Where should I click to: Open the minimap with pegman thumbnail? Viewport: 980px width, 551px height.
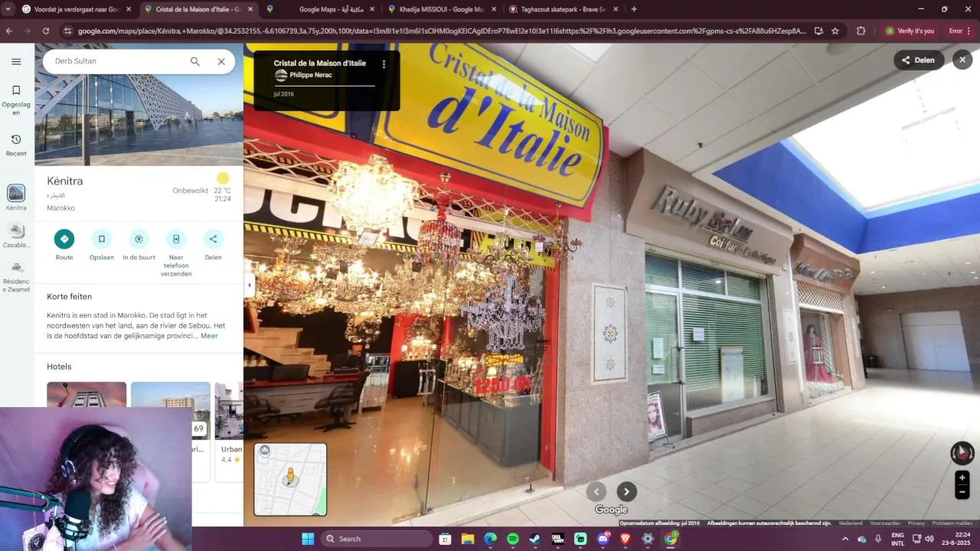tap(290, 479)
